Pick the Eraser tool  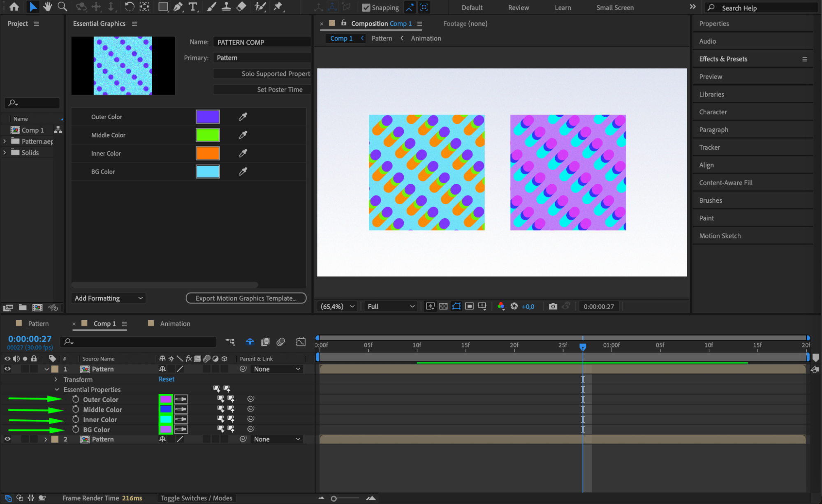tap(241, 7)
